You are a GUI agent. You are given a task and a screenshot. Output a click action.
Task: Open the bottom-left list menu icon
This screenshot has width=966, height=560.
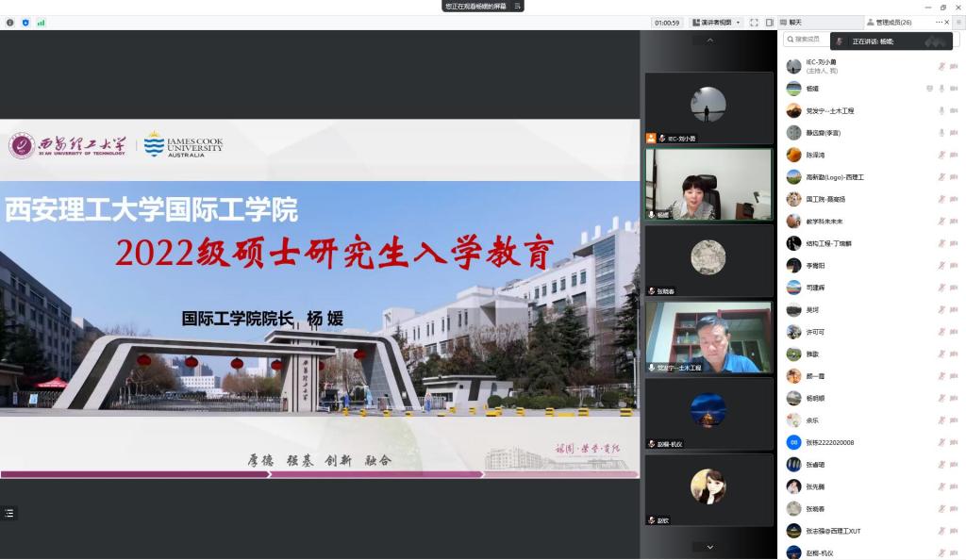click(x=9, y=513)
